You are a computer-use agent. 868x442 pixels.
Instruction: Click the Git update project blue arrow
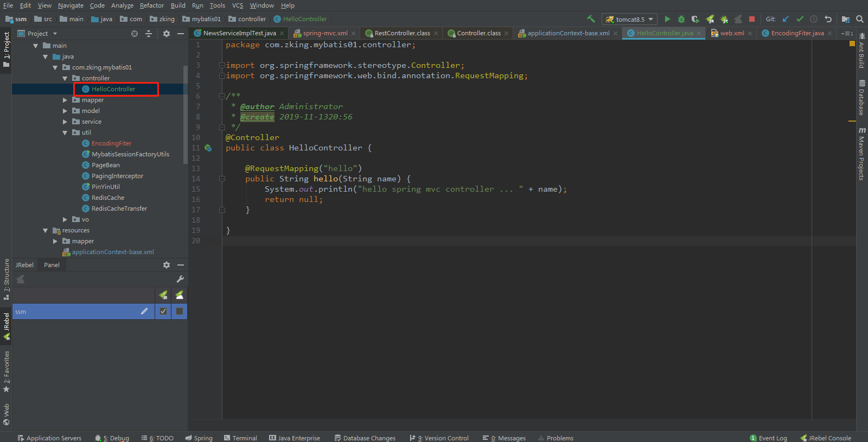[786, 19]
